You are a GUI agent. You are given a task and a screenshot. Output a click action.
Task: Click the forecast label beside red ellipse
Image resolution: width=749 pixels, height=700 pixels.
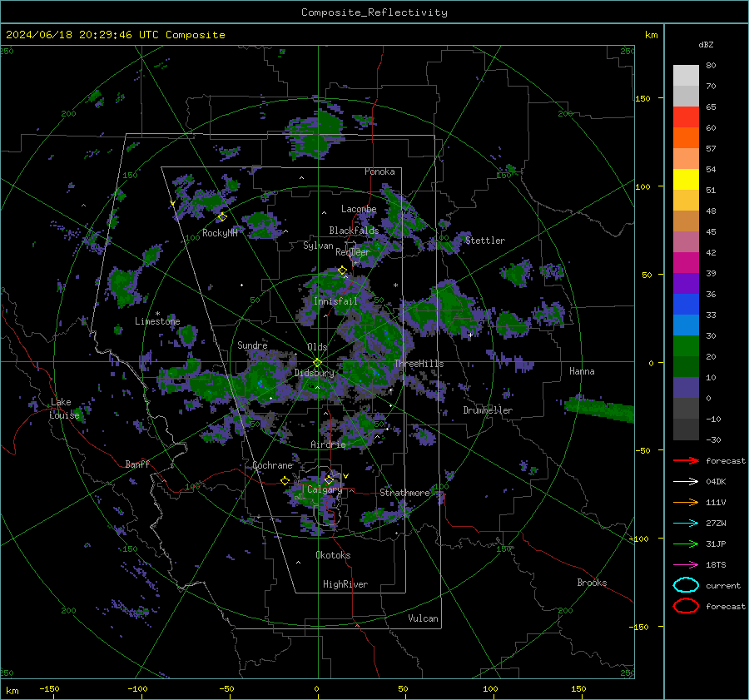pos(725,606)
